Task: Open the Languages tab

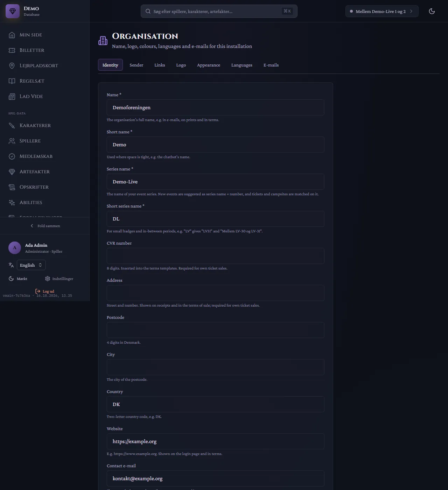Action: tap(242, 65)
